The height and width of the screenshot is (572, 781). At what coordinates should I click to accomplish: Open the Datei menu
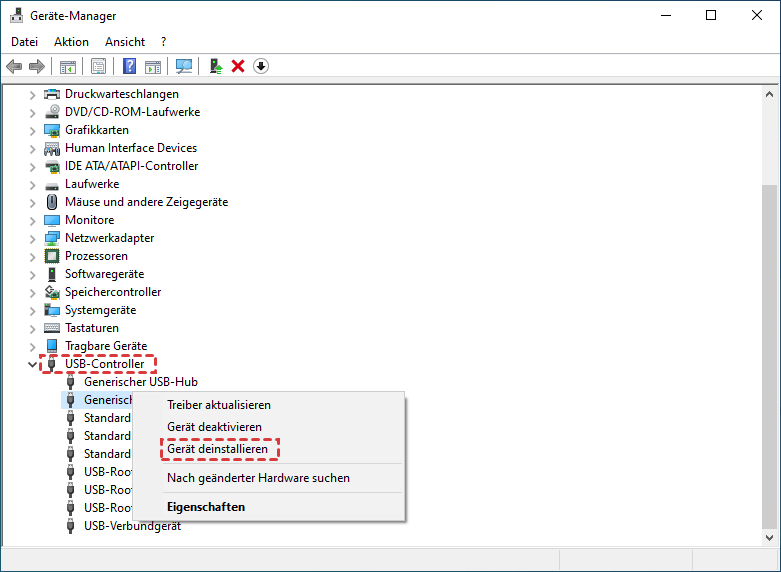point(24,42)
